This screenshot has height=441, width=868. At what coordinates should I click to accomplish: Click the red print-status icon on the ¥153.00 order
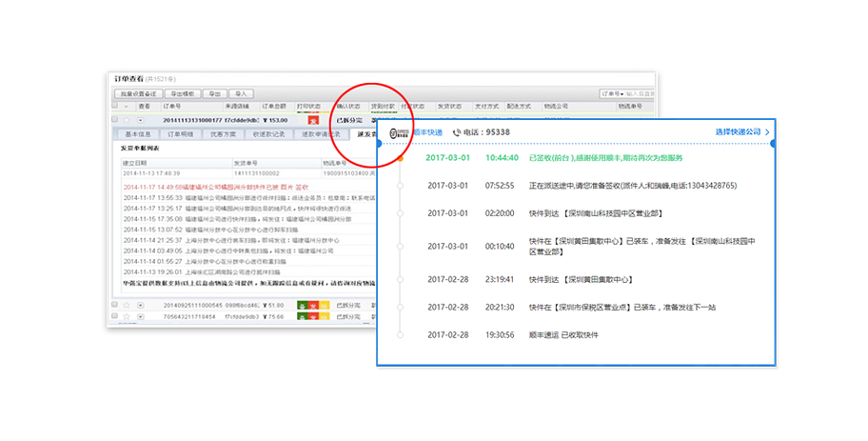[312, 120]
